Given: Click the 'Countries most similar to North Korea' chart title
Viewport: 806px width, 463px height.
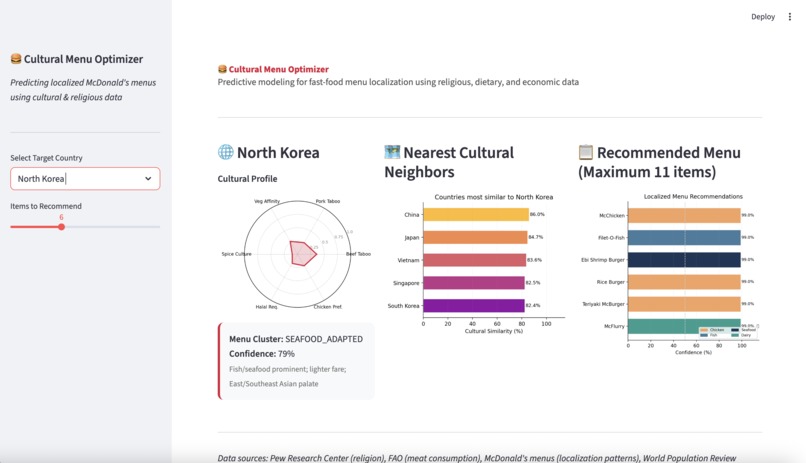Looking at the screenshot, I should [x=494, y=197].
